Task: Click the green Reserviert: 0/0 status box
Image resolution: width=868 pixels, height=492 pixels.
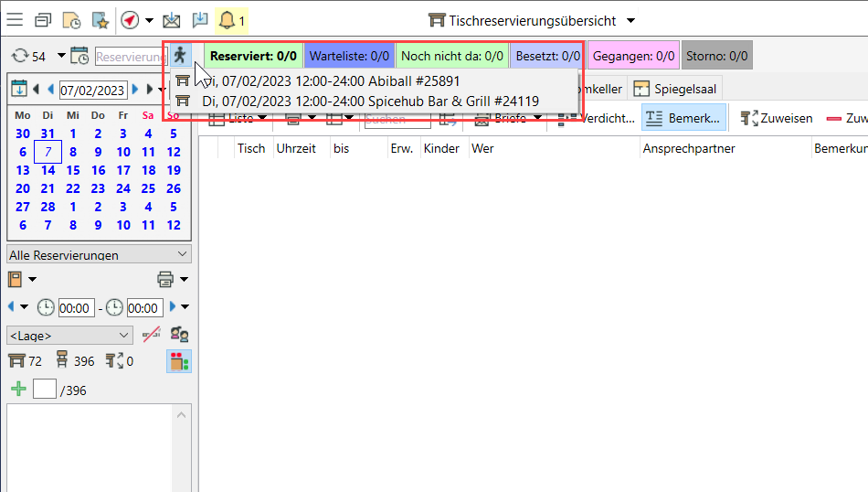Action: 253,56
